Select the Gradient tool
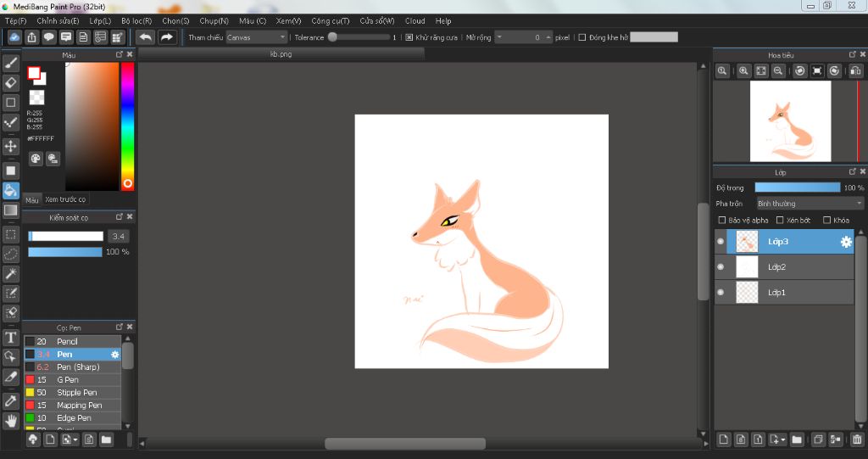Screen dimensions: 868x459 click(x=10, y=210)
